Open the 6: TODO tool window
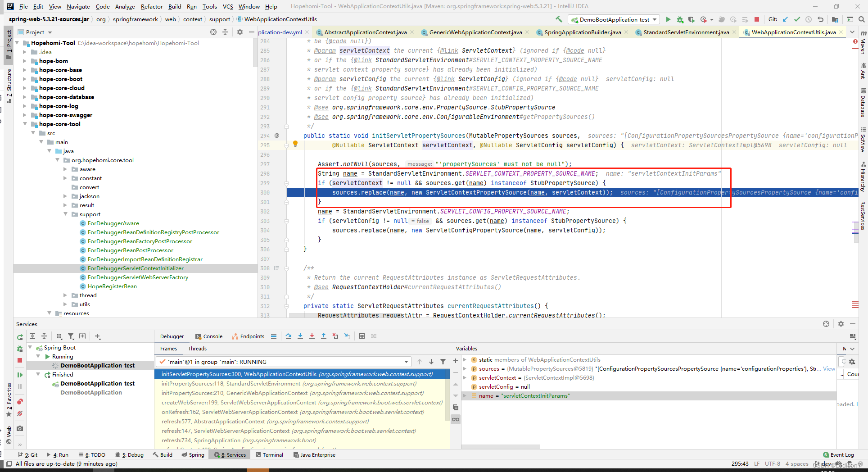This screenshot has height=472, width=868. point(92,455)
